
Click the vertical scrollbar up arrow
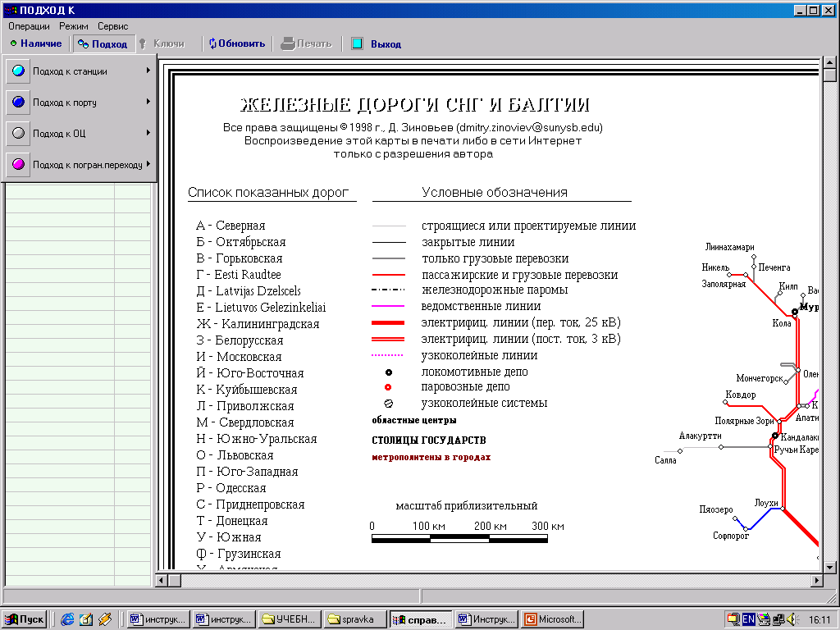[x=830, y=62]
